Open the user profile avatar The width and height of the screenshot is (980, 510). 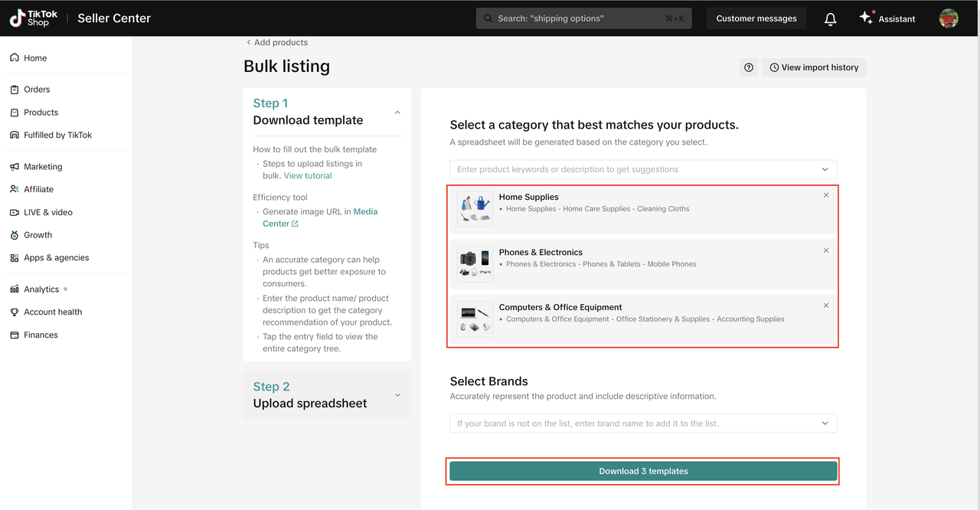click(949, 18)
